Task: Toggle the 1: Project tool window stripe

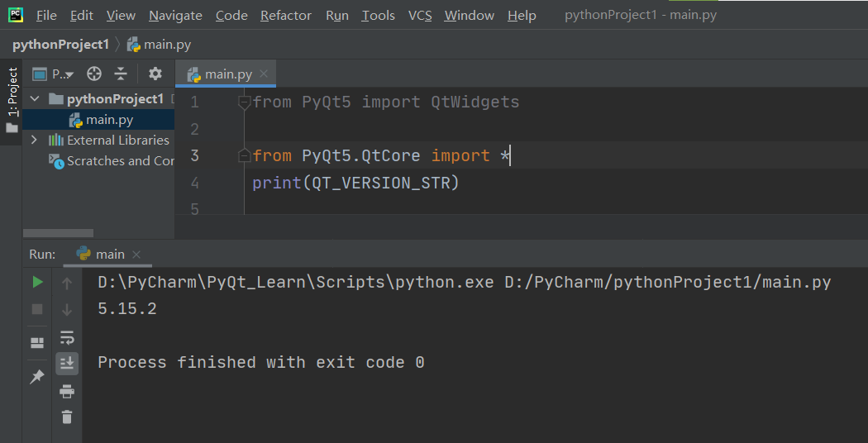Action: click(x=12, y=101)
